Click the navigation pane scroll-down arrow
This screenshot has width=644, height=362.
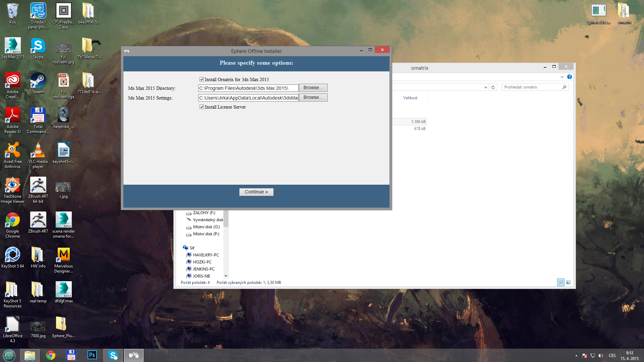pos(226,276)
